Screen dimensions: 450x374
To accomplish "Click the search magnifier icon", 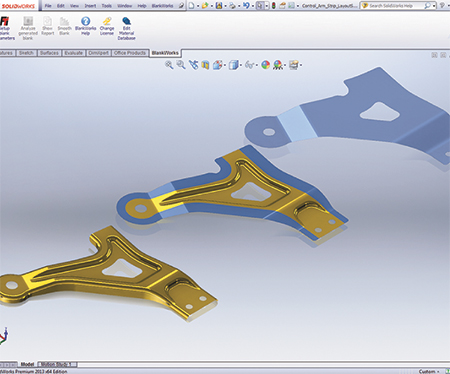I will tap(427, 6).
